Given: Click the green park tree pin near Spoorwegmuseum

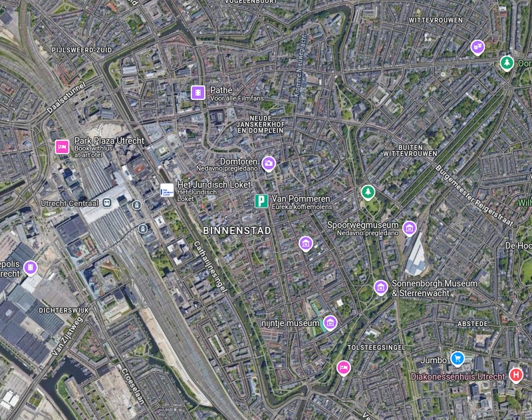Looking at the screenshot, I should [x=368, y=192].
